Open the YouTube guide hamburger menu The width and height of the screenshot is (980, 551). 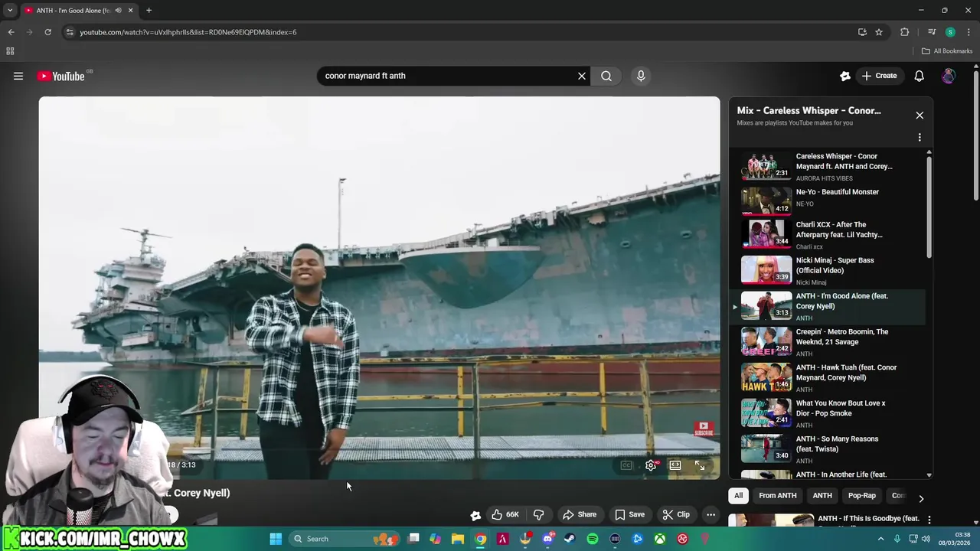tap(18, 76)
